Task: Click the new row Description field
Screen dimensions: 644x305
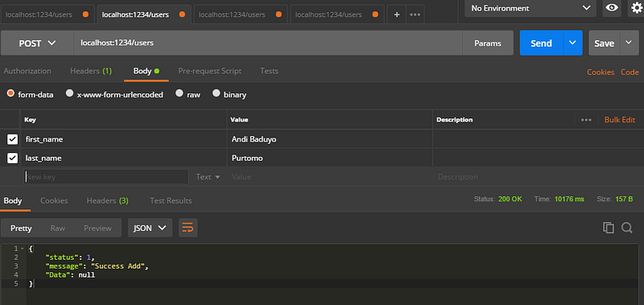Action: [x=538, y=177]
